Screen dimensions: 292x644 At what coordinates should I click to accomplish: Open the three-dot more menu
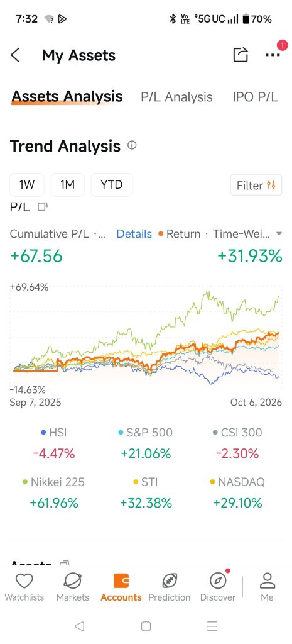[x=273, y=55]
